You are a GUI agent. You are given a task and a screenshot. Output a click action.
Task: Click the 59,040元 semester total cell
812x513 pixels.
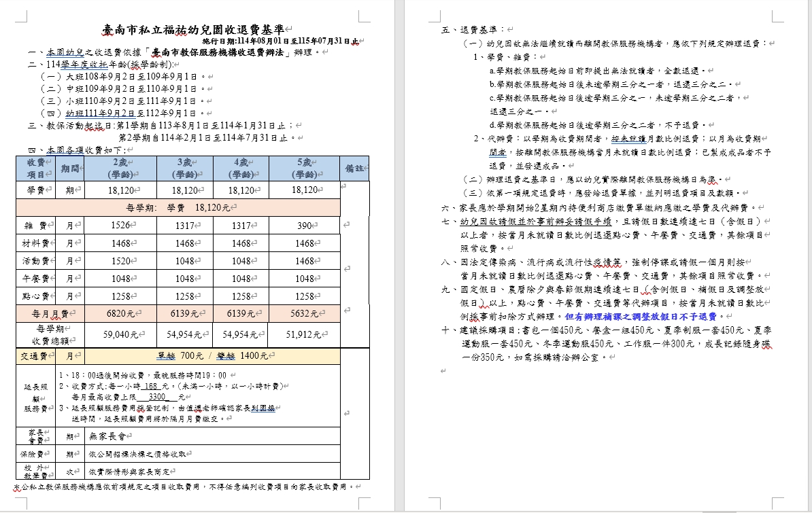120,334
